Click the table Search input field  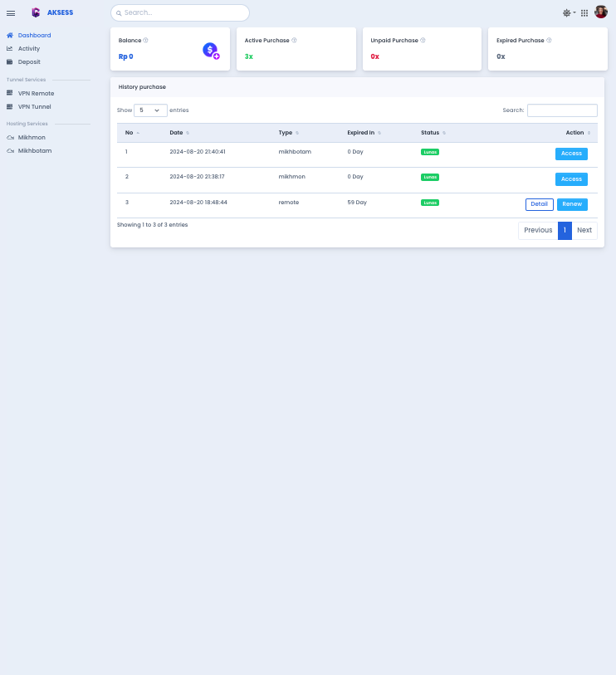pyautogui.click(x=562, y=110)
